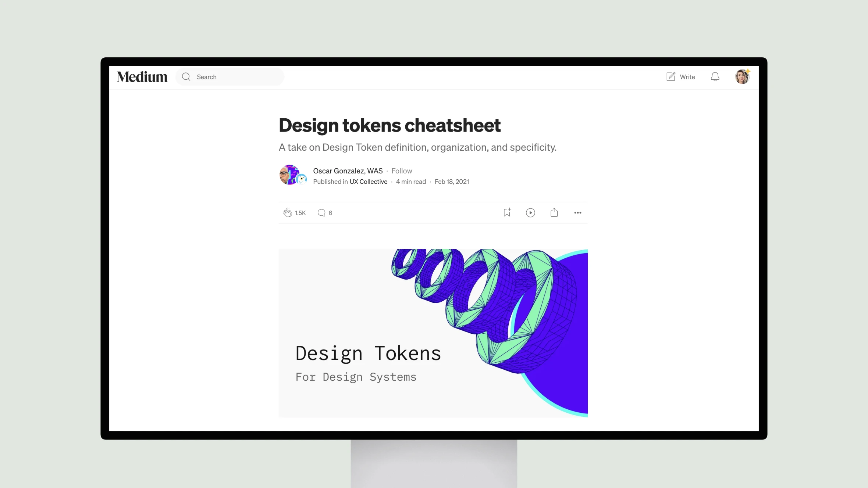Viewport: 868px width, 488px height.
Task: Click the notifications bell icon
Action: point(715,76)
